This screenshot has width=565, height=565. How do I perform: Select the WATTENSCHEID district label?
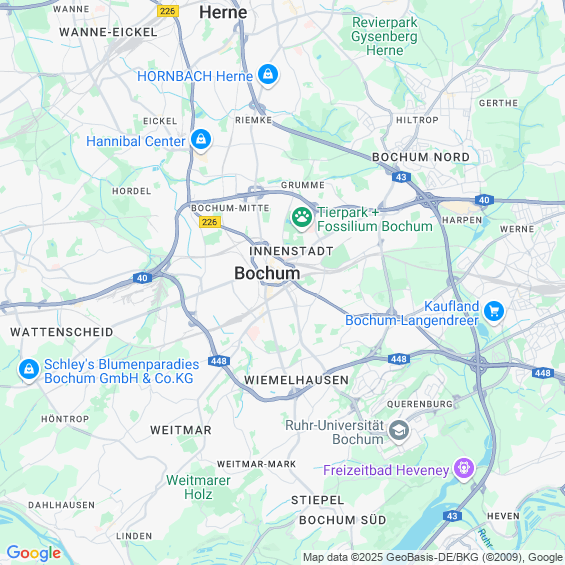point(62,332)
